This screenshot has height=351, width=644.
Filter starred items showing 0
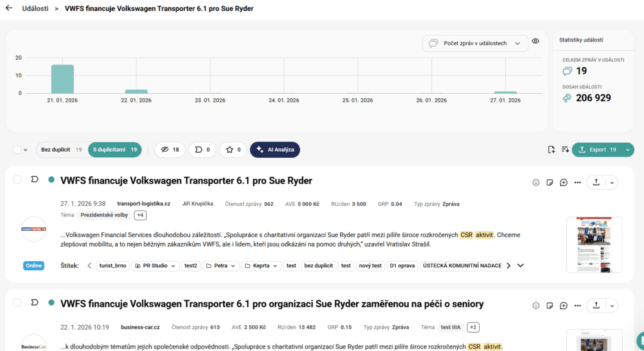tap(233, 150)
